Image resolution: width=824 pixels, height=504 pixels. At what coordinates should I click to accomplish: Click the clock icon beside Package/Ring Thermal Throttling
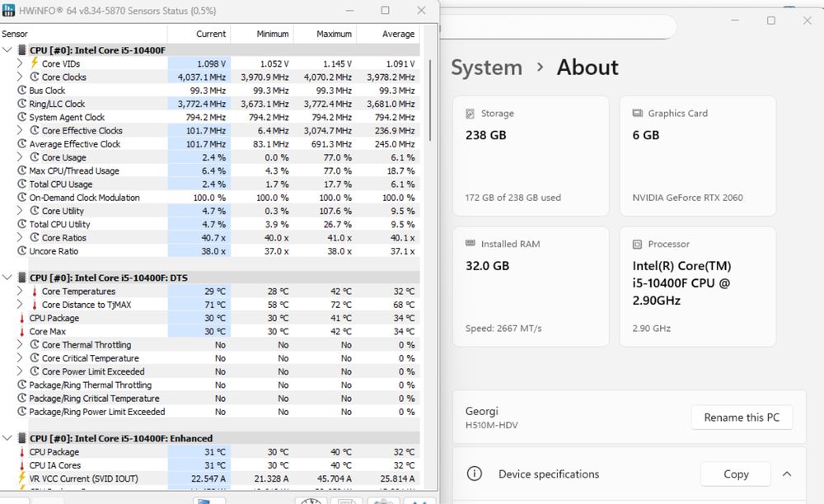(x=21, y=385)
